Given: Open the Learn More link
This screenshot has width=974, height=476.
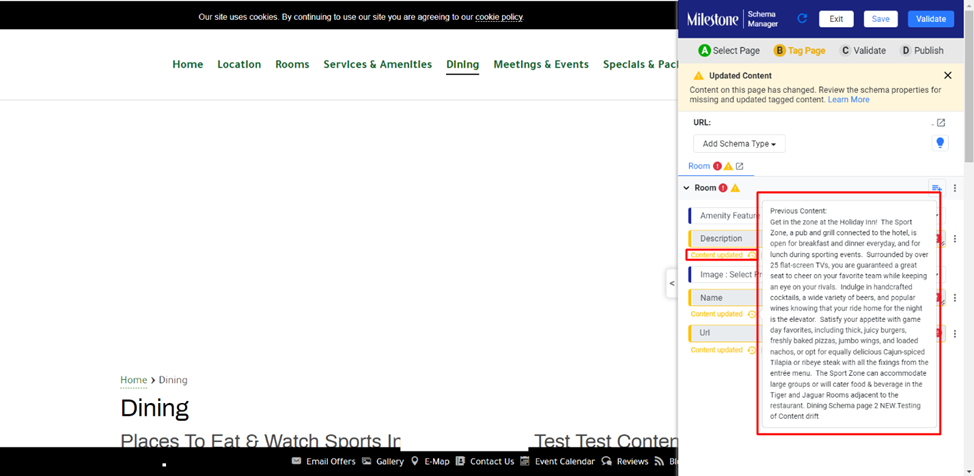Looking at the screenshot, I should pyautogui.click(x=849, y=99).
